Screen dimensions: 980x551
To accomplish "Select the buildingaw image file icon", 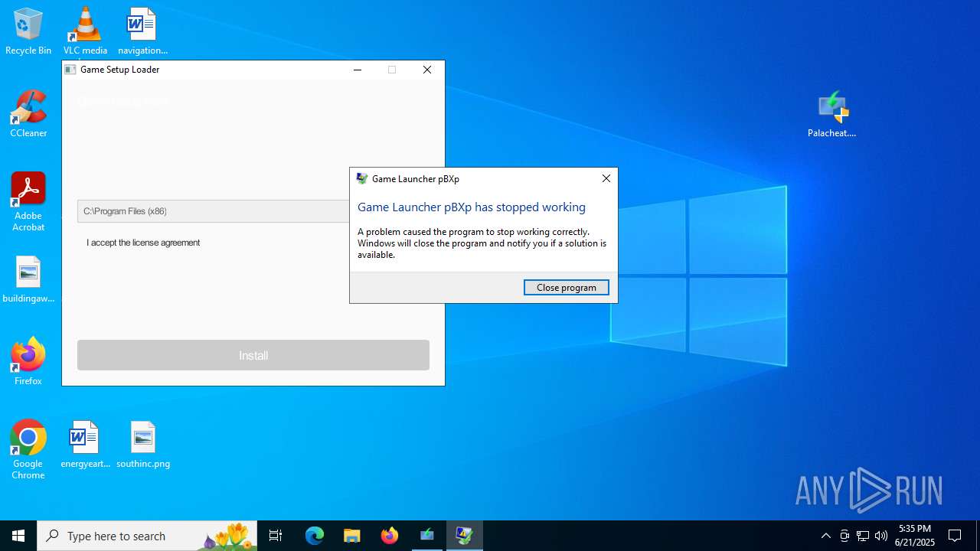I will [28, 279].
